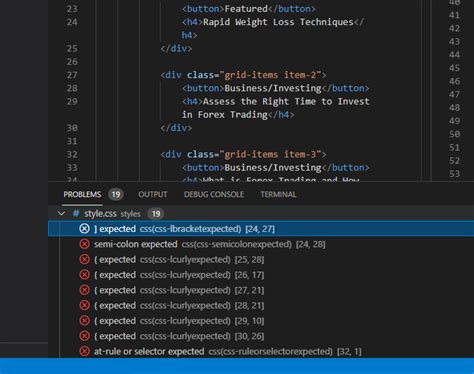
Task: Click the style.css file name in problems
Action: coord(100,214)
